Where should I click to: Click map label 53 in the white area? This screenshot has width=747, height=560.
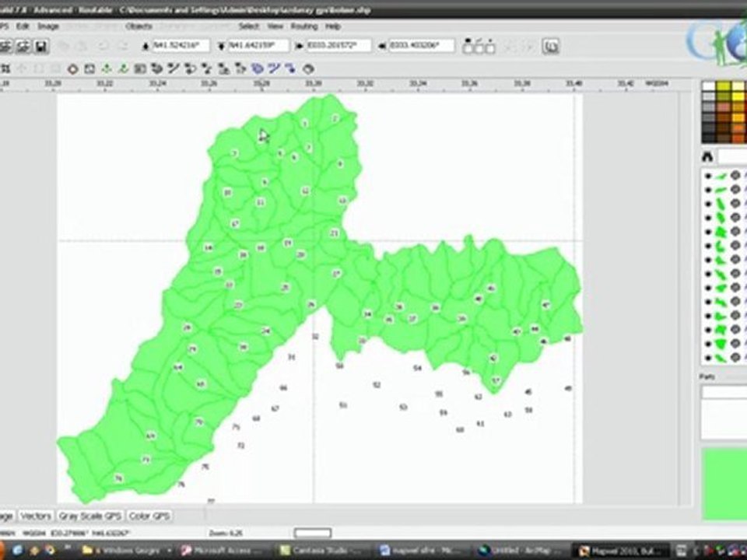[x=403, y=407]
